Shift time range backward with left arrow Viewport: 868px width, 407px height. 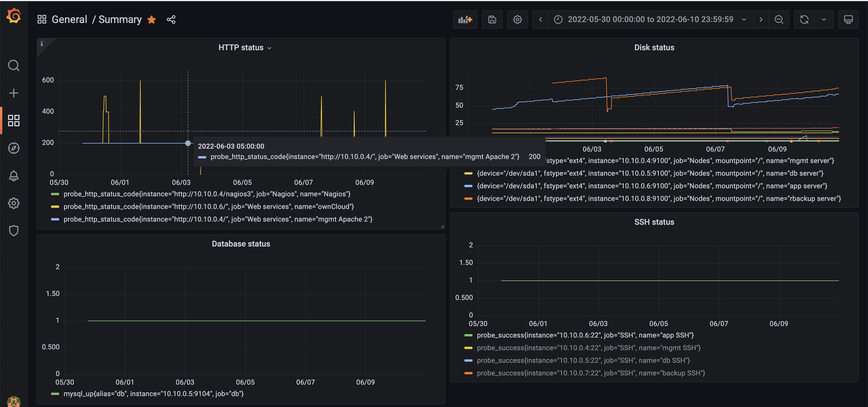point(540,20)
